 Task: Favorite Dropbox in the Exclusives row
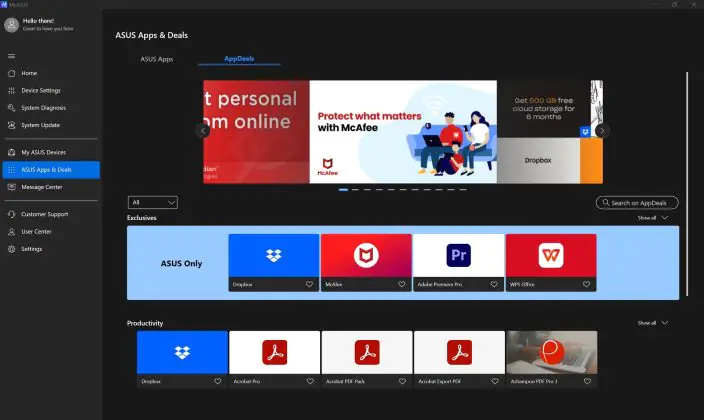point(309,284)
